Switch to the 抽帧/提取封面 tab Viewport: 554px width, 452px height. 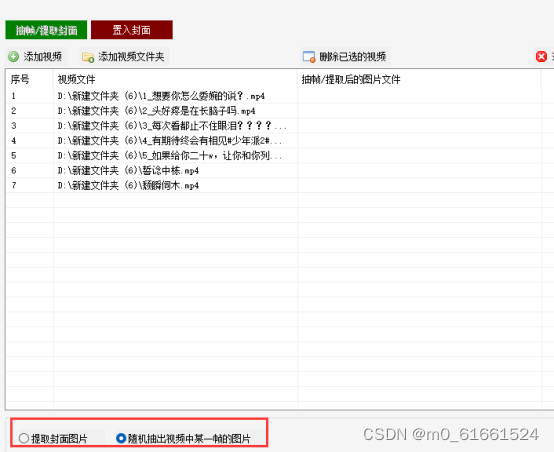[46, 30]
